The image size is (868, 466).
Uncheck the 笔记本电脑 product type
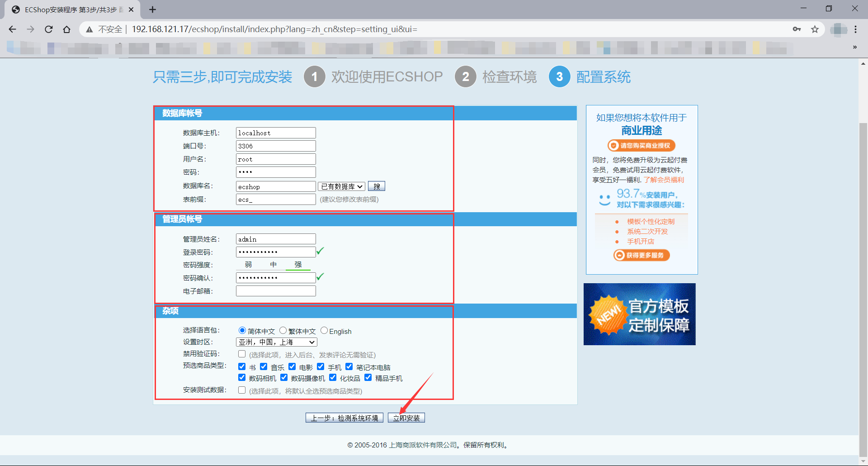click(349, 366)
